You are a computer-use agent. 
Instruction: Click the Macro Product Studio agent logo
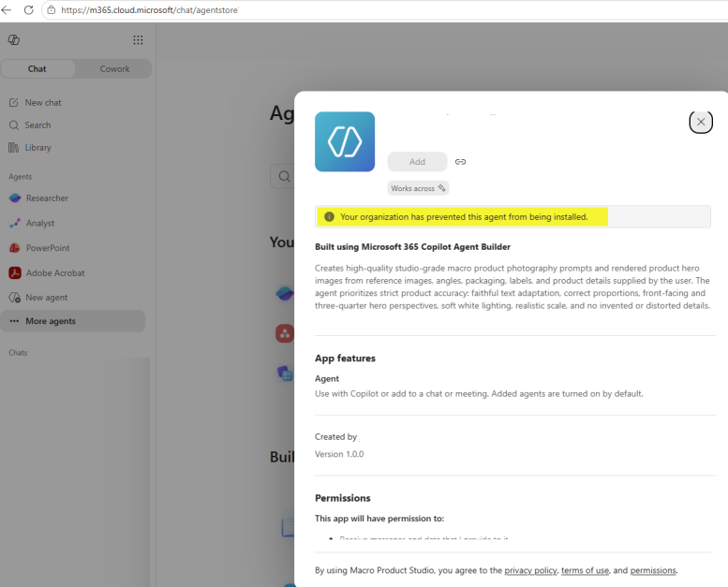pos(345,141)
